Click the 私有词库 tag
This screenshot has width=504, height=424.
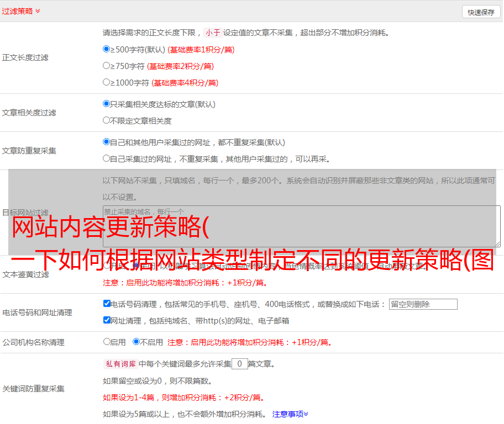tap(120, 364)
